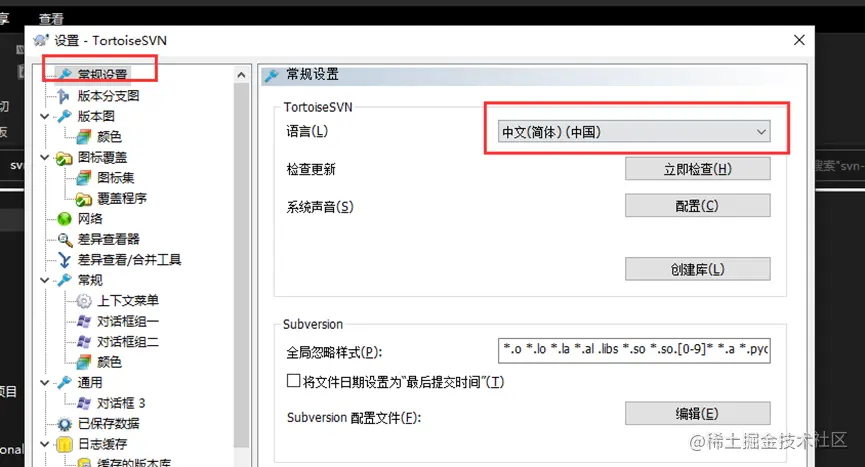Click the 版本图 wrench icon
This screenshot has width=865, height=467.
pos(65,116)
